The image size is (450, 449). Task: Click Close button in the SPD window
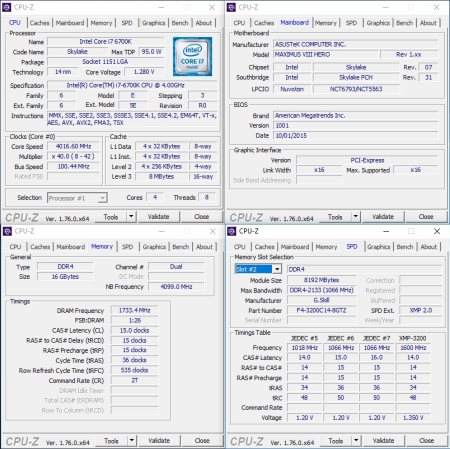(427, 441)
